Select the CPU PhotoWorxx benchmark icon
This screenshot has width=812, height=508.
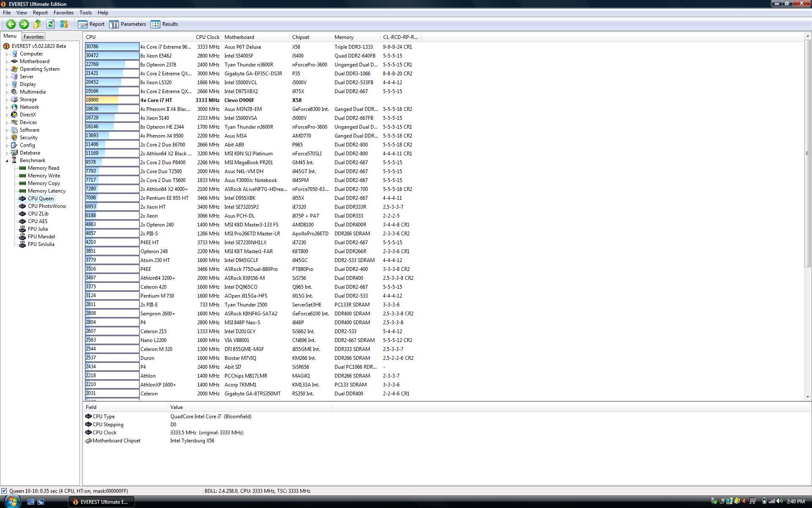click(x=22, y=206)
